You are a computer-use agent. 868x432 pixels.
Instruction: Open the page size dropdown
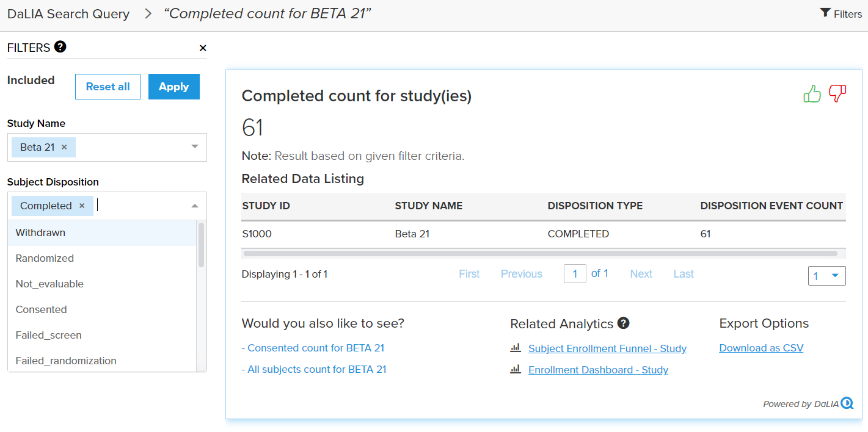click(826, 276)
